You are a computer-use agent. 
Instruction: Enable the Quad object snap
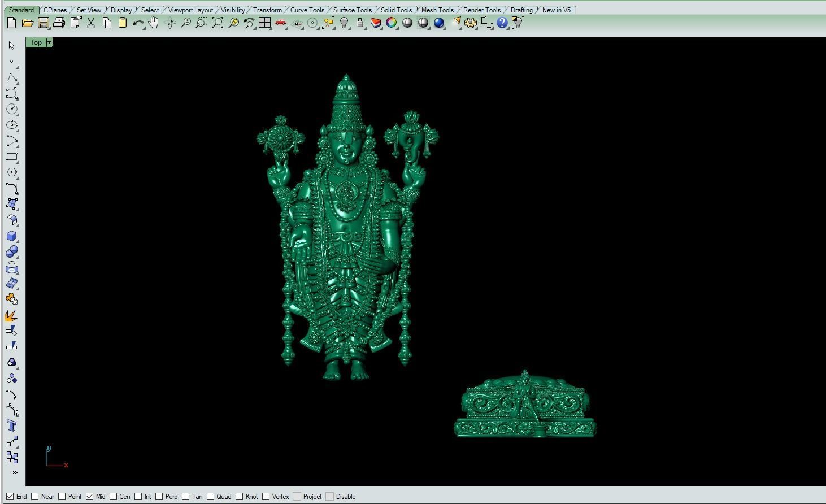pos(210,497)
